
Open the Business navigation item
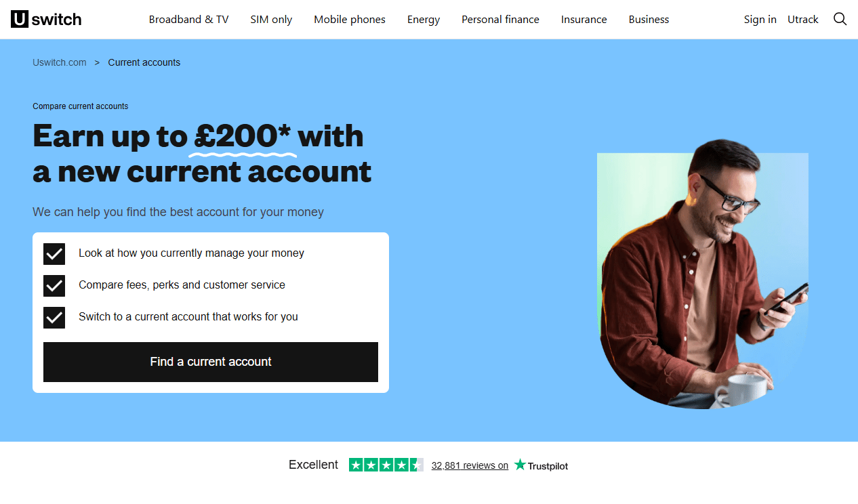coord(649,20)
